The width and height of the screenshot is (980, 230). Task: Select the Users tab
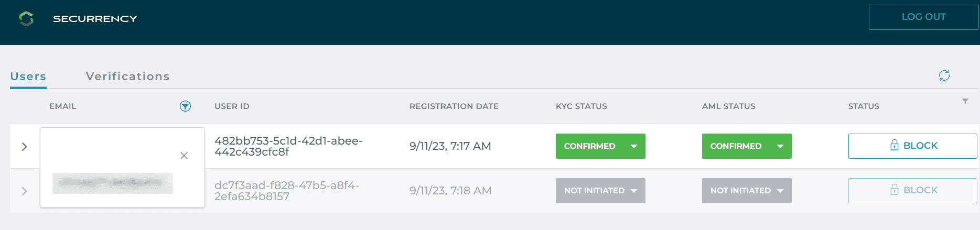click(x=28, y=76)
